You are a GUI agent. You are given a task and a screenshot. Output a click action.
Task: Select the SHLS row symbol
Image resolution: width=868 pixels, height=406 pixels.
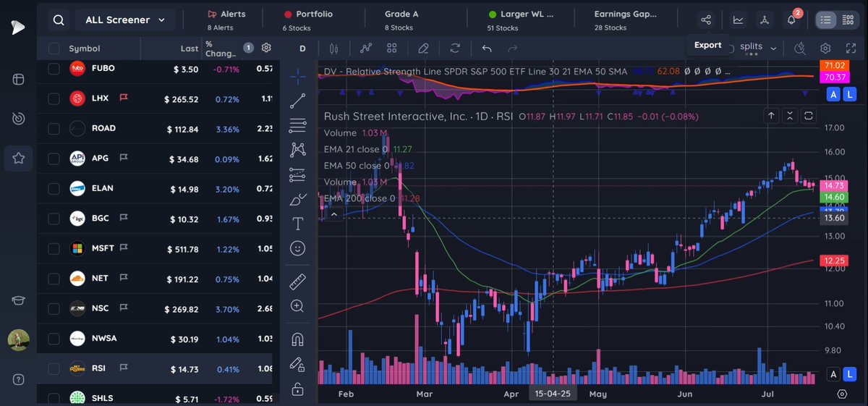coord(103,398)
